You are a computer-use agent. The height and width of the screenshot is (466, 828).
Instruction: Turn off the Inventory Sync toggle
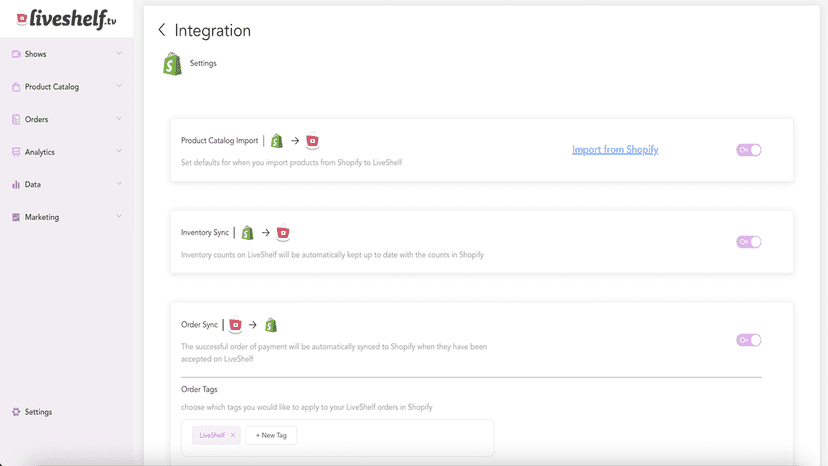point(749,242)
